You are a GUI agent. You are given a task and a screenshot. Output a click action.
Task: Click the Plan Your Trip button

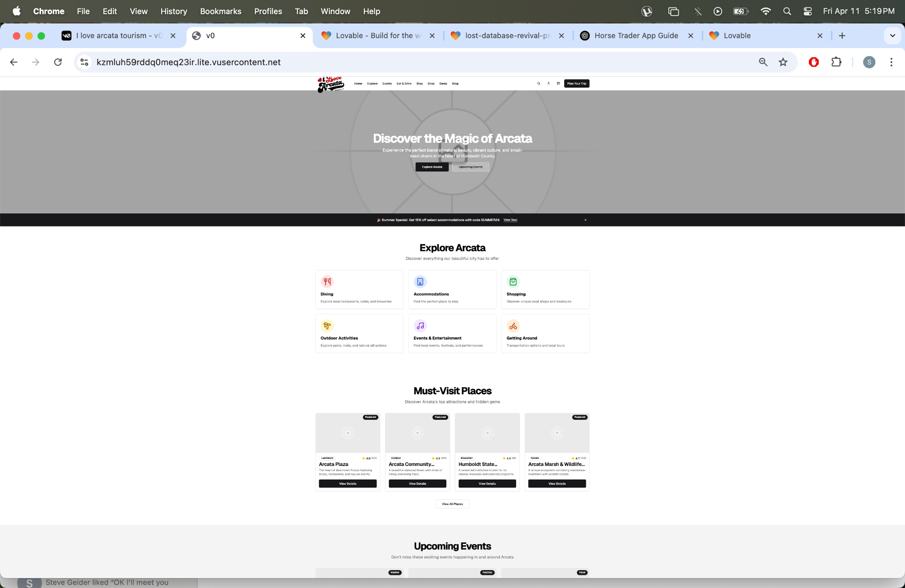[x=576, y=83]
